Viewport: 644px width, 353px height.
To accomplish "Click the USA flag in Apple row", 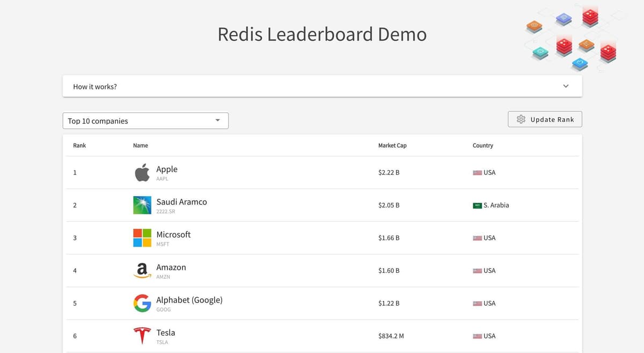I will tap(477, 172).
